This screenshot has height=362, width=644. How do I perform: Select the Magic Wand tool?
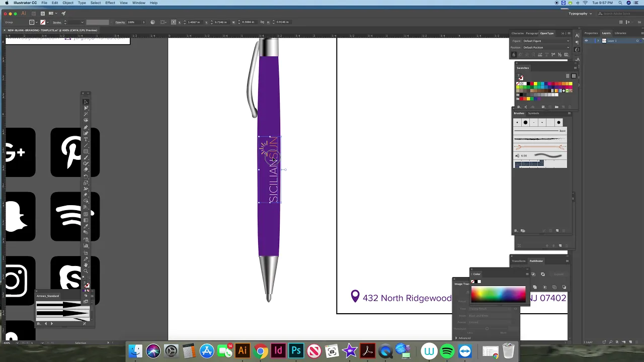(86, 114)
